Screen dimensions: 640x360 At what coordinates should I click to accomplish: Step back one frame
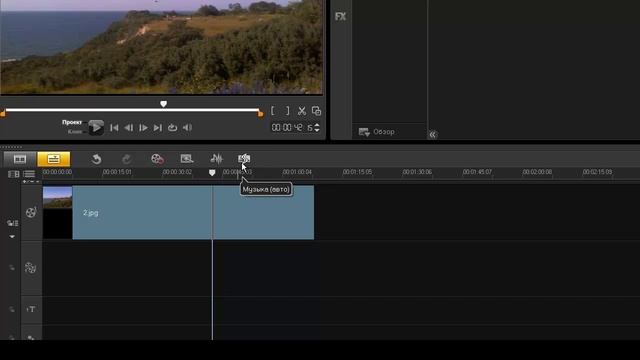coord(129,128)
